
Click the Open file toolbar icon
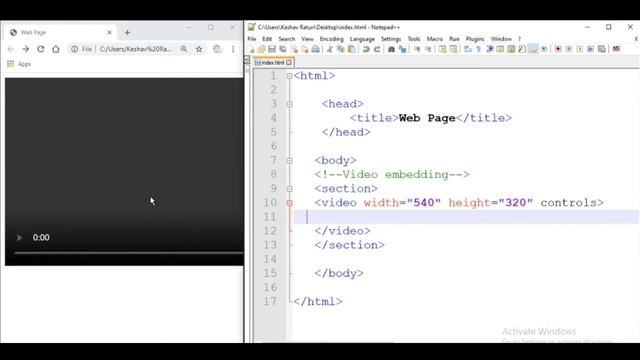coord(261,49)
